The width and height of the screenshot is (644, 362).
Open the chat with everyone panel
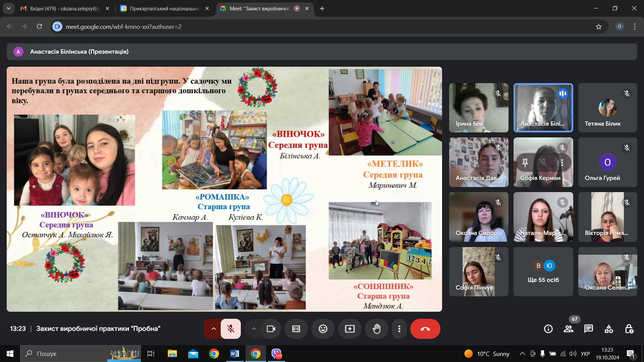click(x=588, y=329)
